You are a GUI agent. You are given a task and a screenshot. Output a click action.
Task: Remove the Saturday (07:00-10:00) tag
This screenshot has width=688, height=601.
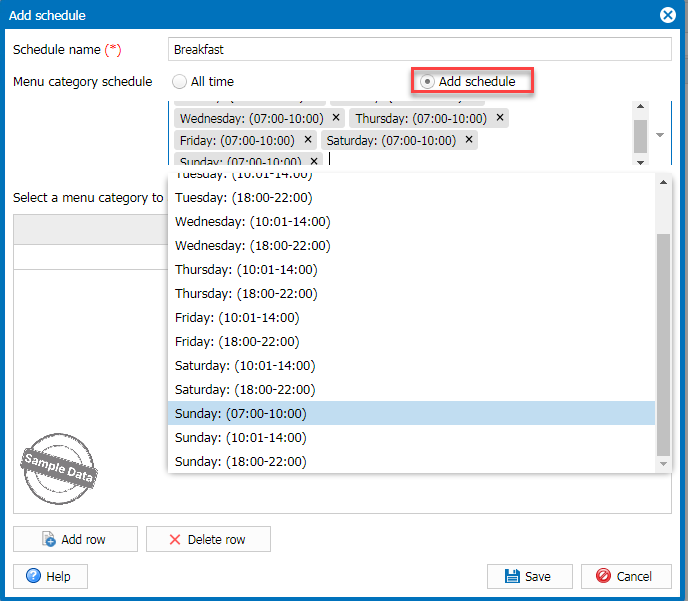pos(467,140)
